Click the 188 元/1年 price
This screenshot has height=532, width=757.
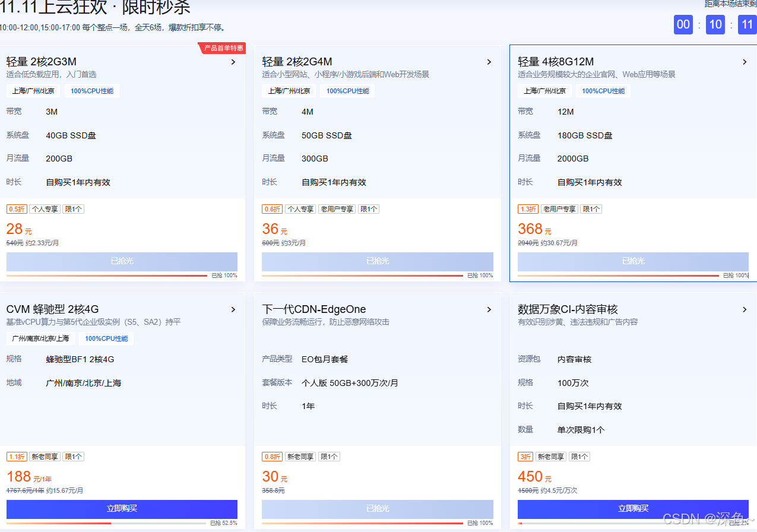pos(29,477)
